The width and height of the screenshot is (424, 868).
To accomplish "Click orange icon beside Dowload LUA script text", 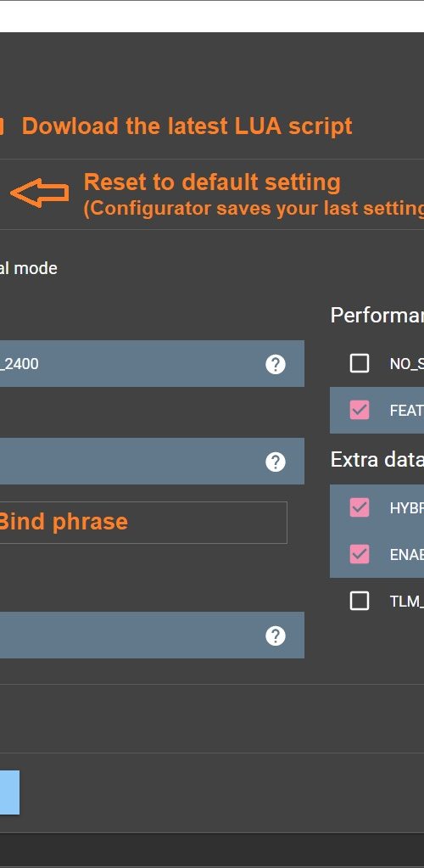I will 2,126.
